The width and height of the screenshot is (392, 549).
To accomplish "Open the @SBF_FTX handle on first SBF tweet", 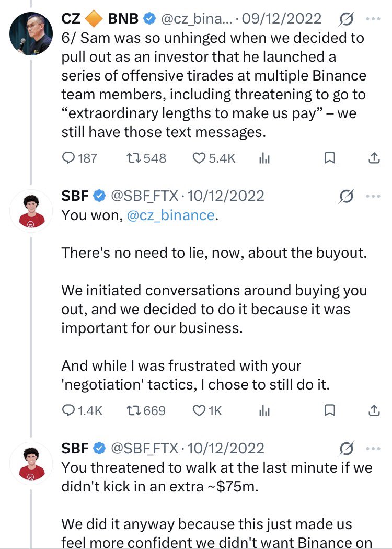I will tap(144, 196).
